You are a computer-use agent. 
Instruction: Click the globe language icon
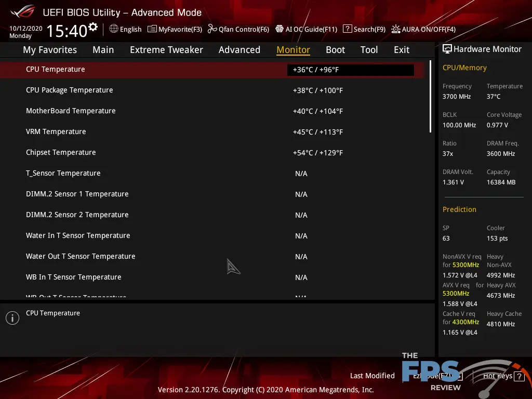click(x=114, y=29)
